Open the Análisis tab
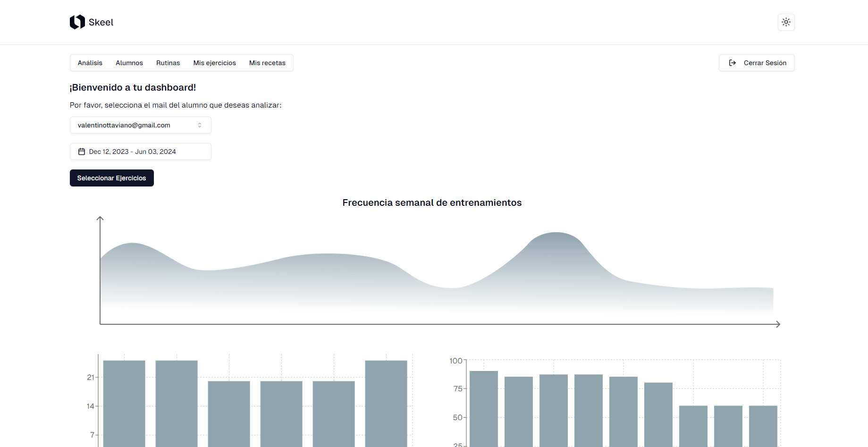868x447 pixels. click(x=90, y=63)
